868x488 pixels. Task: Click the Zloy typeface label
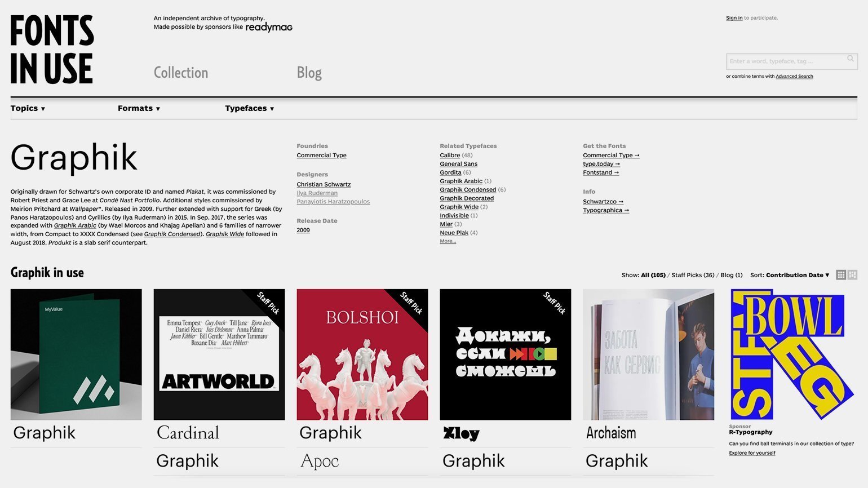pos(461,433)
